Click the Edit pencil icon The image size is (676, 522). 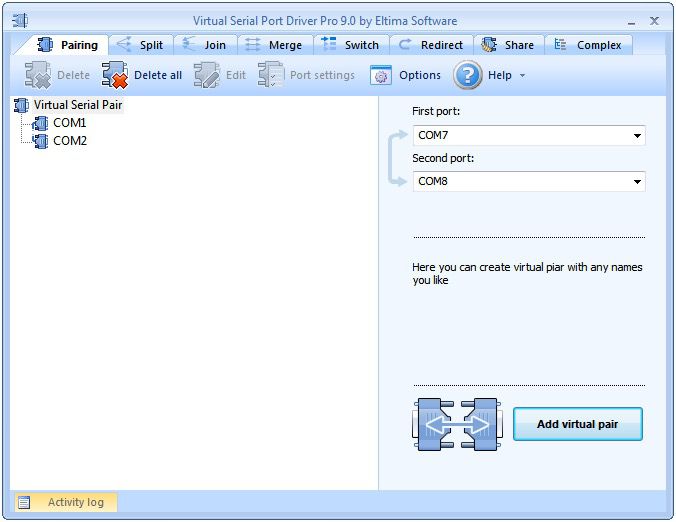pyautogui.click(x=207, y=75)
